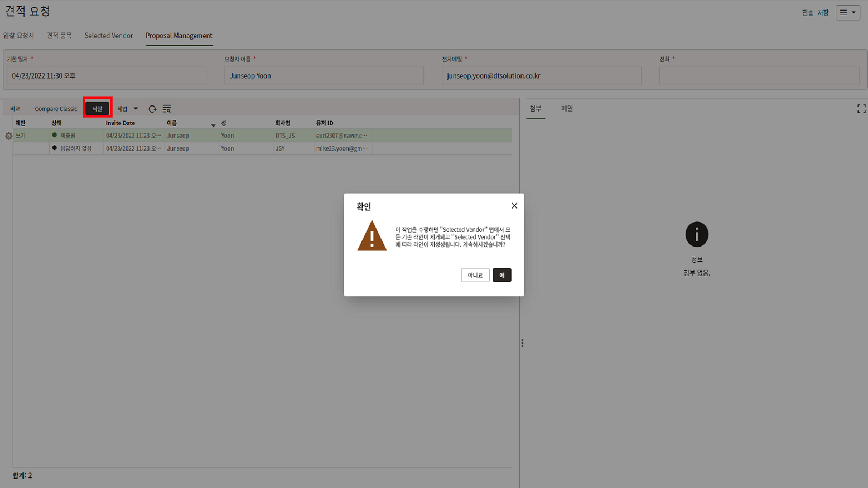The width and height of the screenshot is (868, 488).
Task: Click the info icon in attachment panel
Action: coord(696,234)
